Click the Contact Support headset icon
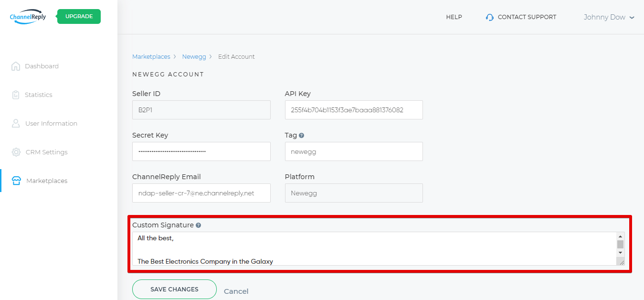Image resolution: width=644 pixels, height=300 pixels. tap(489, 17)
